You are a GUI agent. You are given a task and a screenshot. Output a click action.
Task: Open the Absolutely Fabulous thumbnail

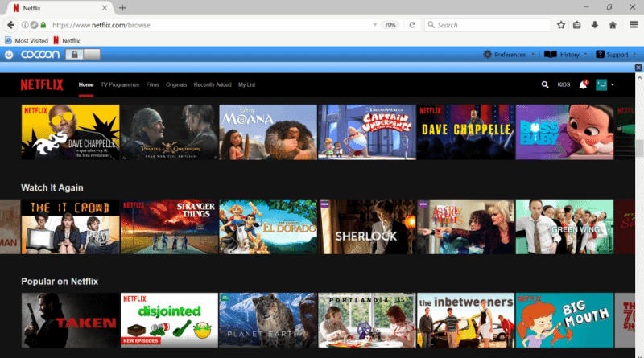point(466,227)
